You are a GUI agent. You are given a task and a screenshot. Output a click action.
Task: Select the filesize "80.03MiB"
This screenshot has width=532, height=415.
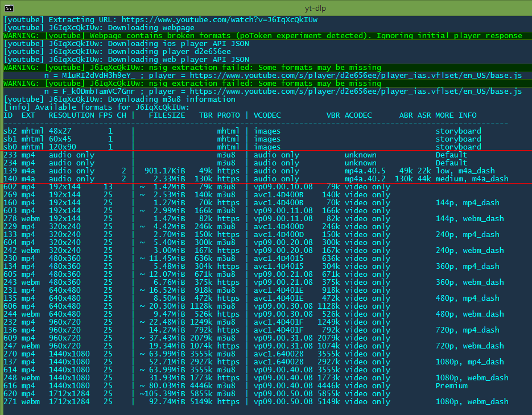(167, 386)
